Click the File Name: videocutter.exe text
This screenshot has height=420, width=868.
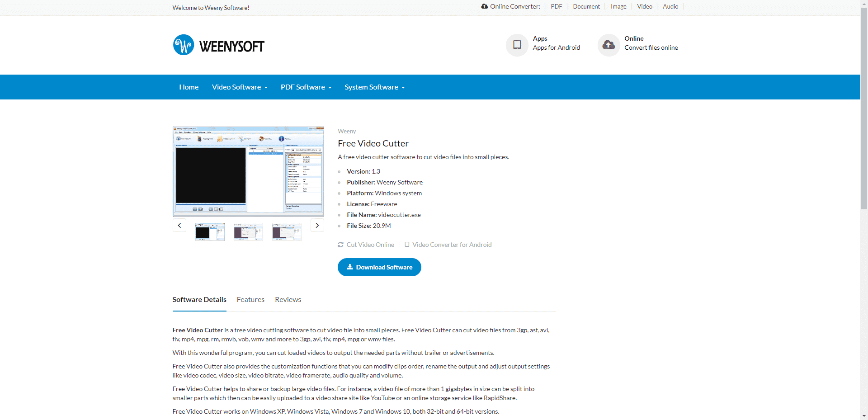(384, 215)
